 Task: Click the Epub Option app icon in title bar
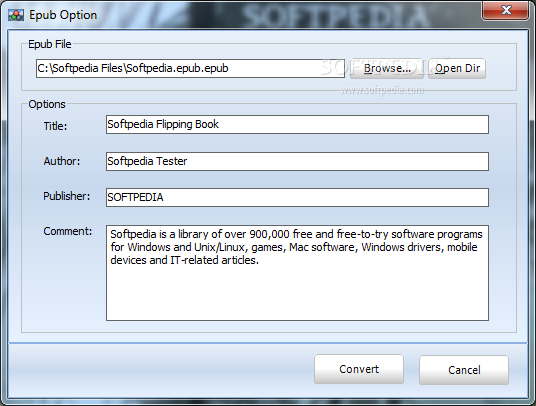click(16, 15)
